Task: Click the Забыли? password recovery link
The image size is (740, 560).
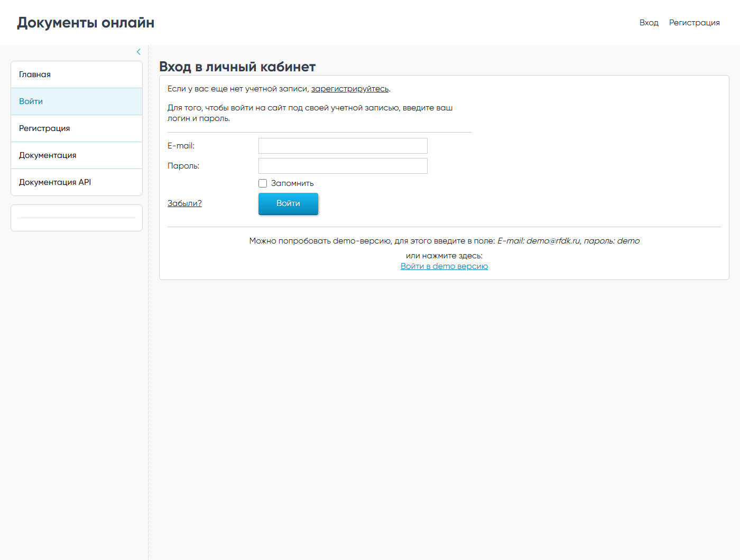Action: click(184, 203)
